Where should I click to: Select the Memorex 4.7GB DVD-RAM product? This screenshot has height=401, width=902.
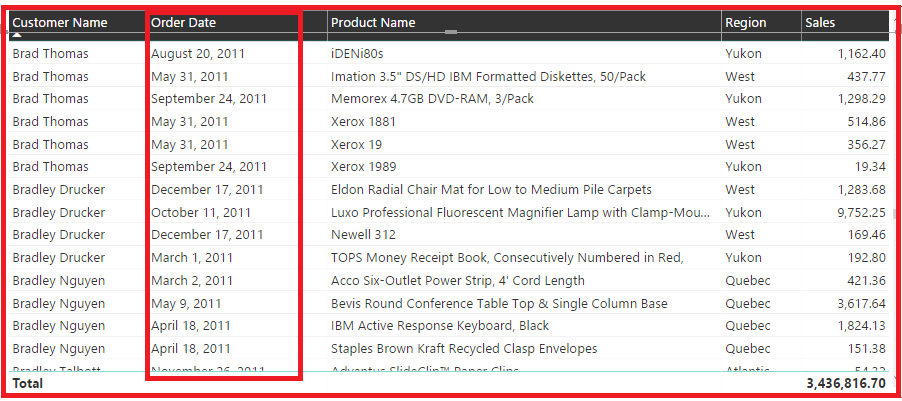(432, 98)
